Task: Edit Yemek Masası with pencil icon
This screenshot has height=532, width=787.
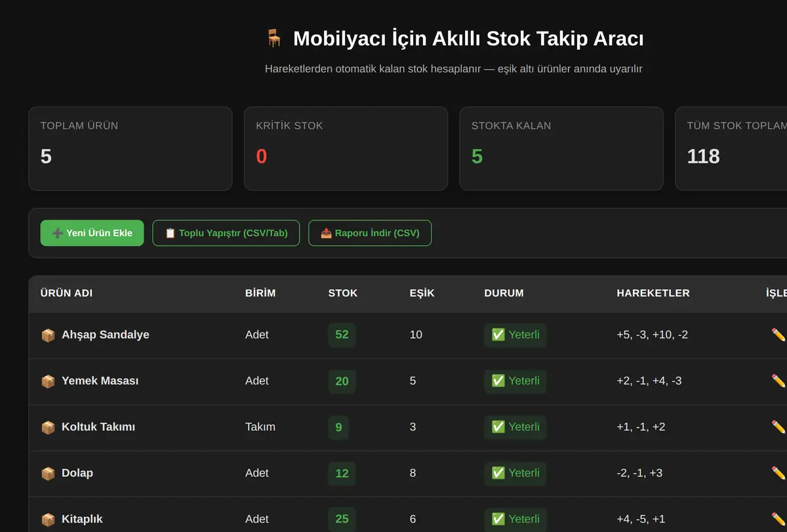Action: tap(778, 380)
